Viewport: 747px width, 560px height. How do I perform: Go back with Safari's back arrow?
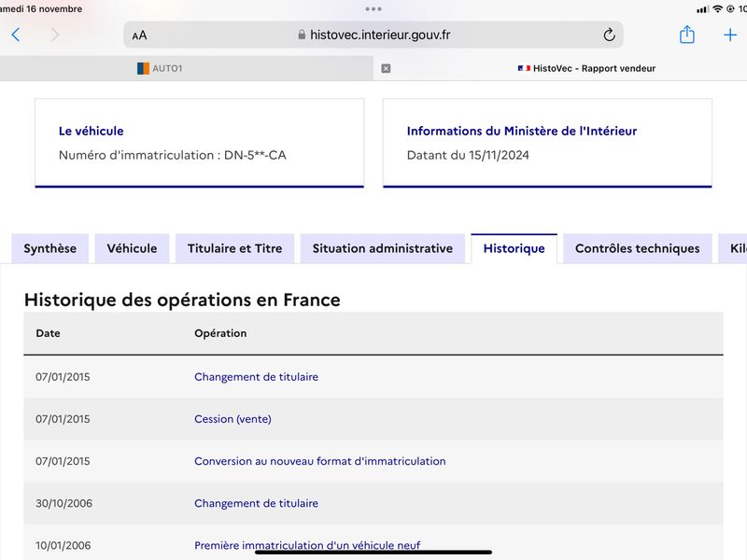point(16,35)
